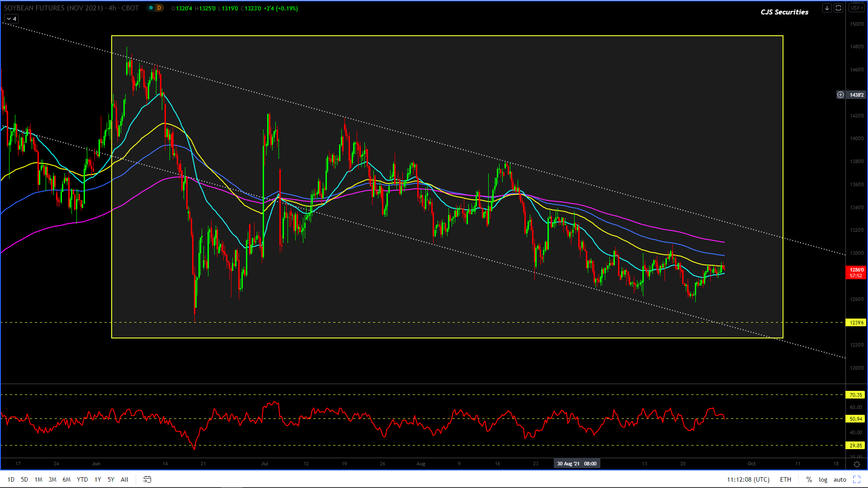Click the fullscreen pane icon at bottom right

[x=856, y=479]
